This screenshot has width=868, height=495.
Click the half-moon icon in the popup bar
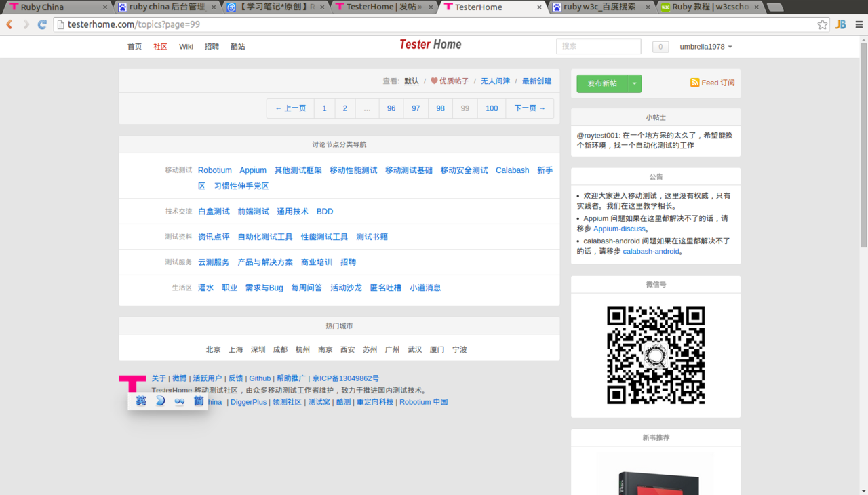(x=160, y=401)
